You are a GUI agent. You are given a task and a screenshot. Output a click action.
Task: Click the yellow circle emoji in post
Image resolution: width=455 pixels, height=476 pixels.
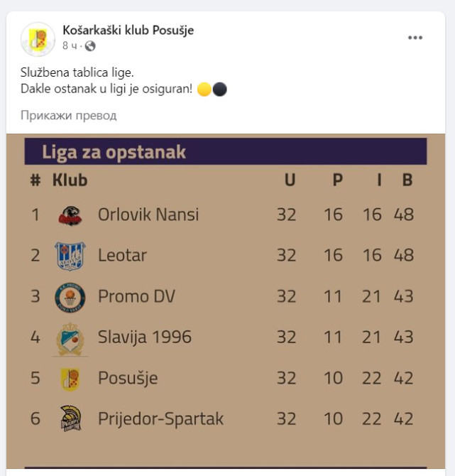pos(204,90)
